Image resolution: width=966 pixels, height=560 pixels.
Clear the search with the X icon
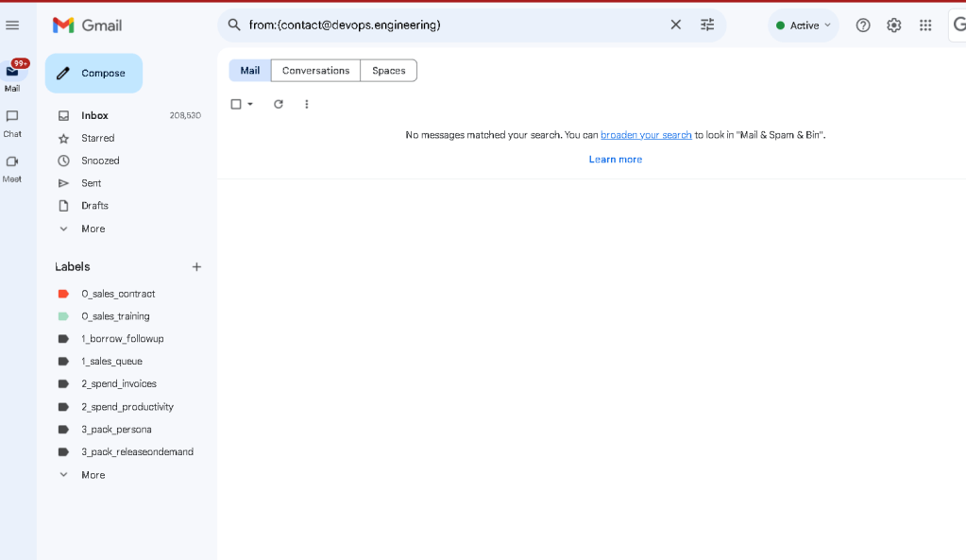[676, 25]
